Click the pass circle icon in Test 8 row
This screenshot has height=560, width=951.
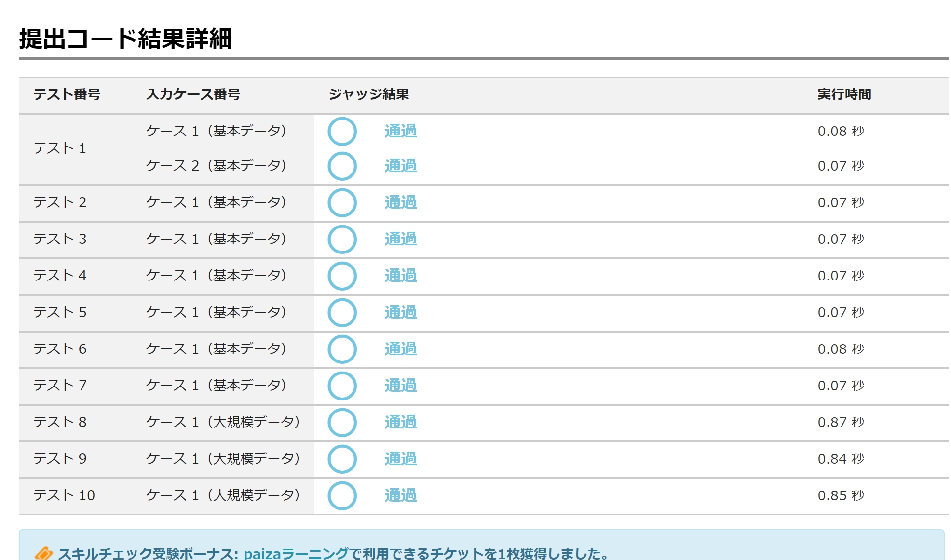click(342, 423)
